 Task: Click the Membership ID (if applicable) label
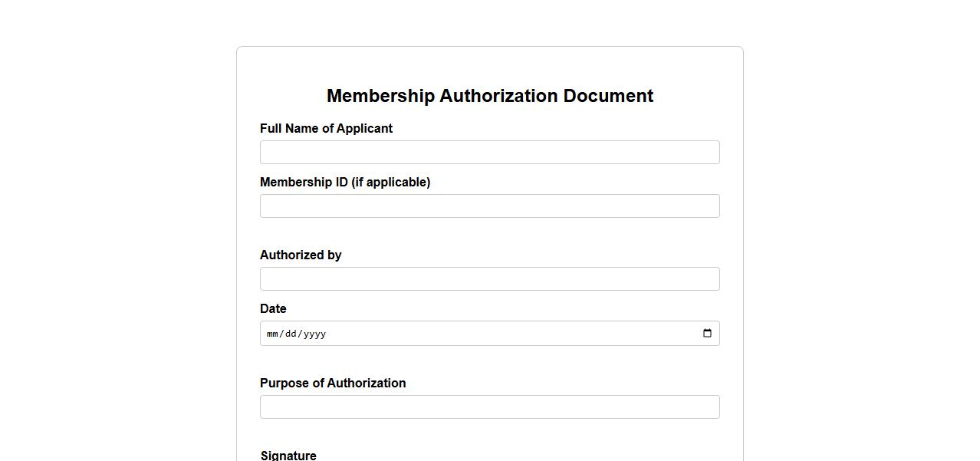point(345,182)
